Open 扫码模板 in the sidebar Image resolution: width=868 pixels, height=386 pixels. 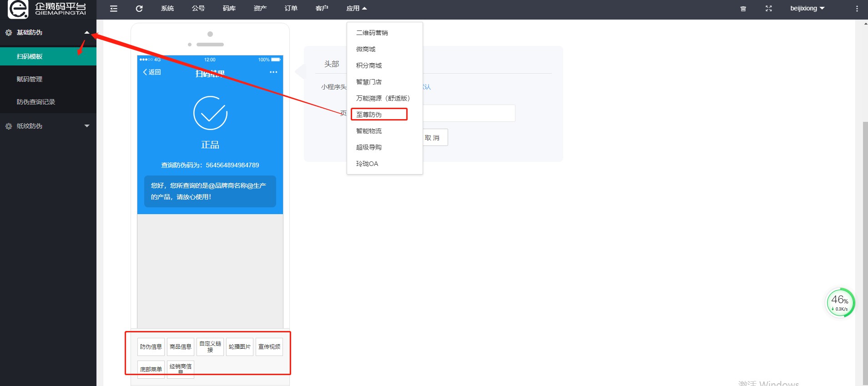48,56
